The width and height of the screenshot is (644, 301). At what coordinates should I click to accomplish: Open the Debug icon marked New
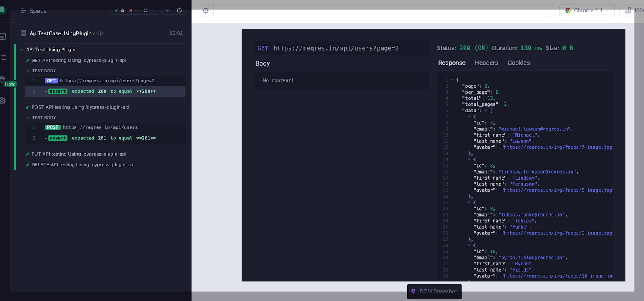click(3, 80)
